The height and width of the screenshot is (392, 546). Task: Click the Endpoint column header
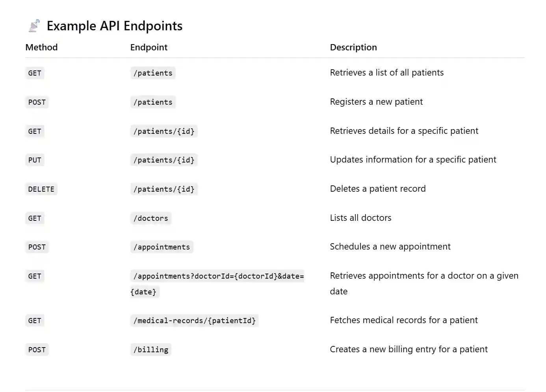tap(149, 48)
